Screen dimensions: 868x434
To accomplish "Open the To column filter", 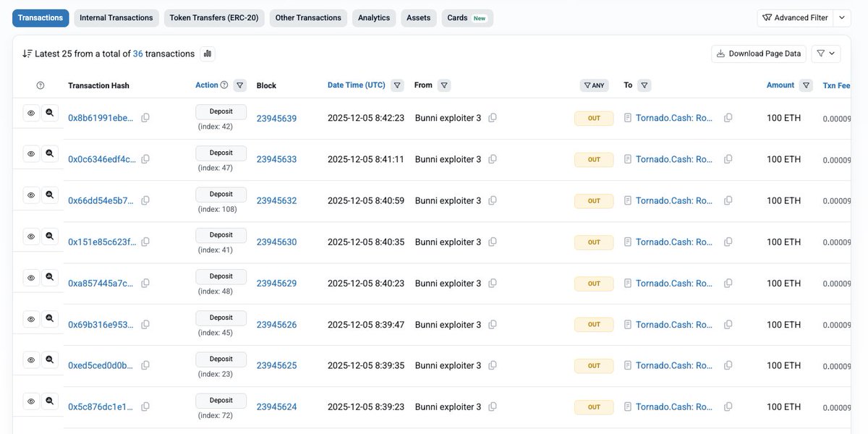I will pos(644,85).
